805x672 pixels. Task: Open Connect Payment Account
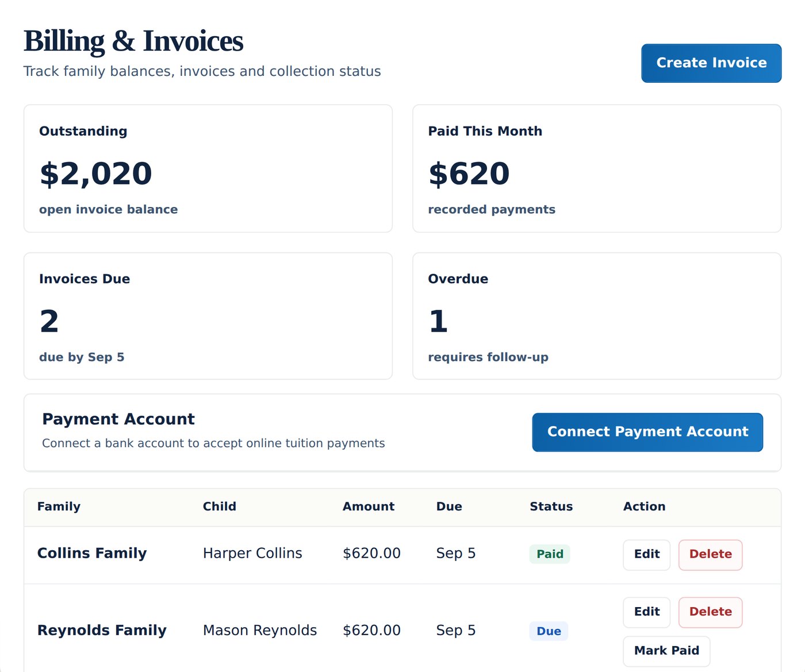click(x=647, y=432)
